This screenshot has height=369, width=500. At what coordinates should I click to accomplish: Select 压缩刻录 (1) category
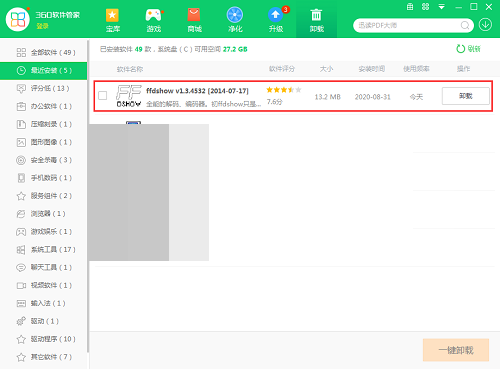[43, 124]
